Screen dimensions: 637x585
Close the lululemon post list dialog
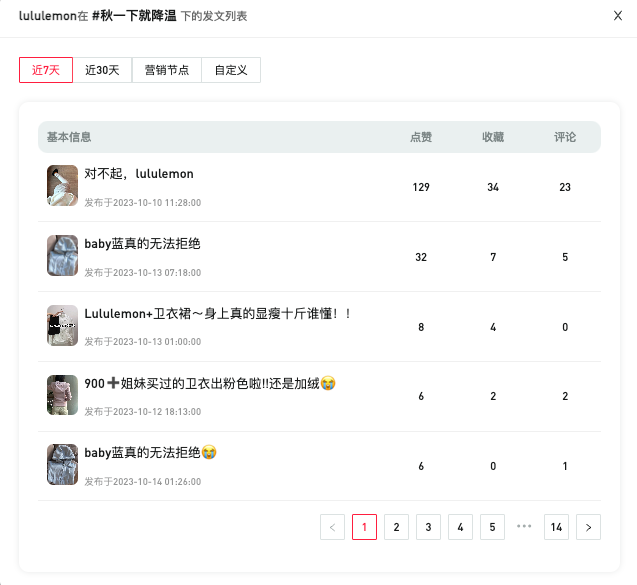point(618,16)
